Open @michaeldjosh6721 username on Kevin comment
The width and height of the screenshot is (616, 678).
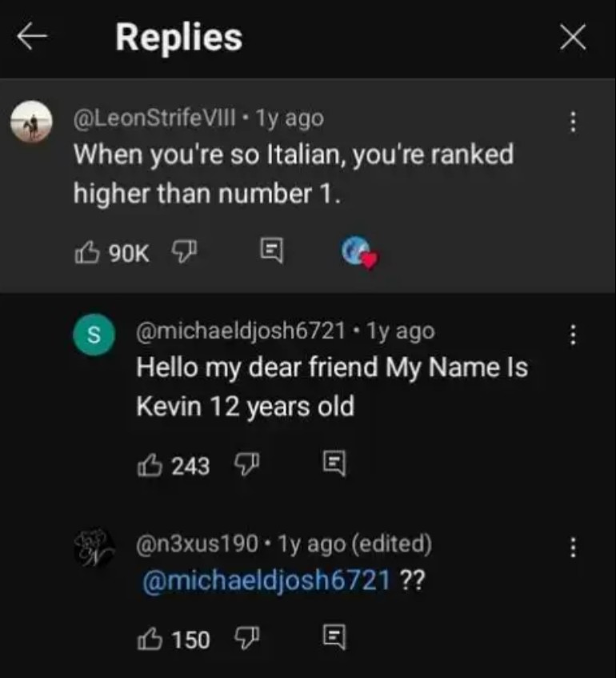click(242, 331)
